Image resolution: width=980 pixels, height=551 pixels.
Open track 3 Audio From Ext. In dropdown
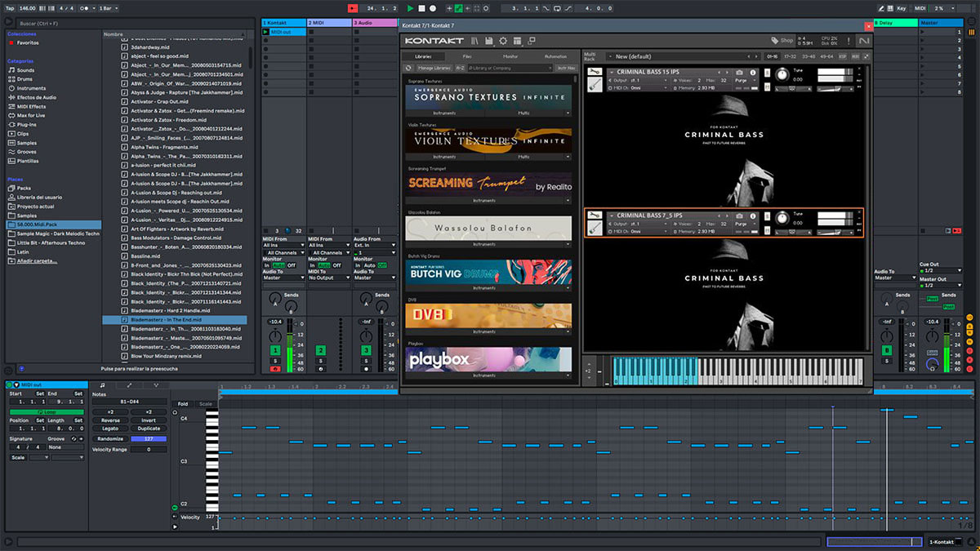374,245
